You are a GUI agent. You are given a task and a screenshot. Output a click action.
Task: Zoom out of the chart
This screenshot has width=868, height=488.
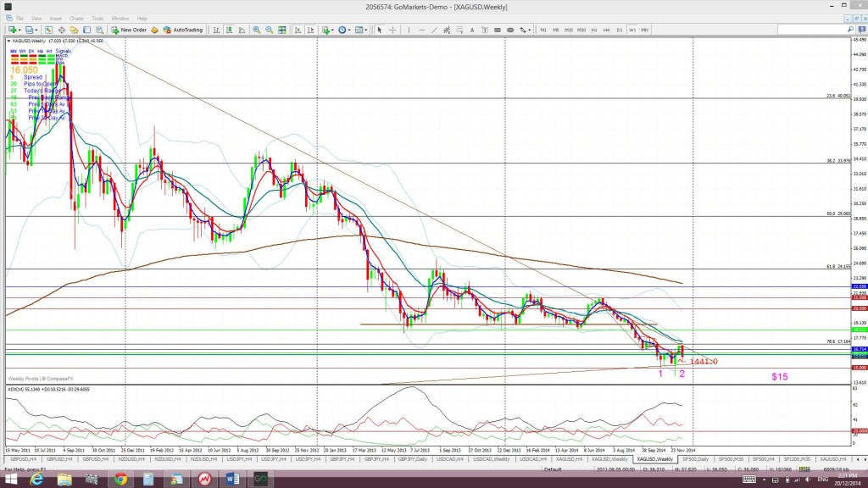269,30
